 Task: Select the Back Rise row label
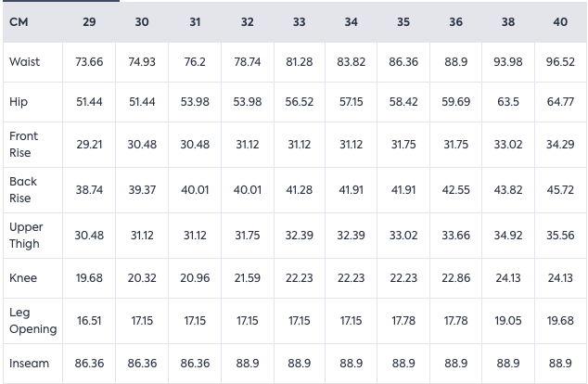pyautogui.click(x=23, y=189)
